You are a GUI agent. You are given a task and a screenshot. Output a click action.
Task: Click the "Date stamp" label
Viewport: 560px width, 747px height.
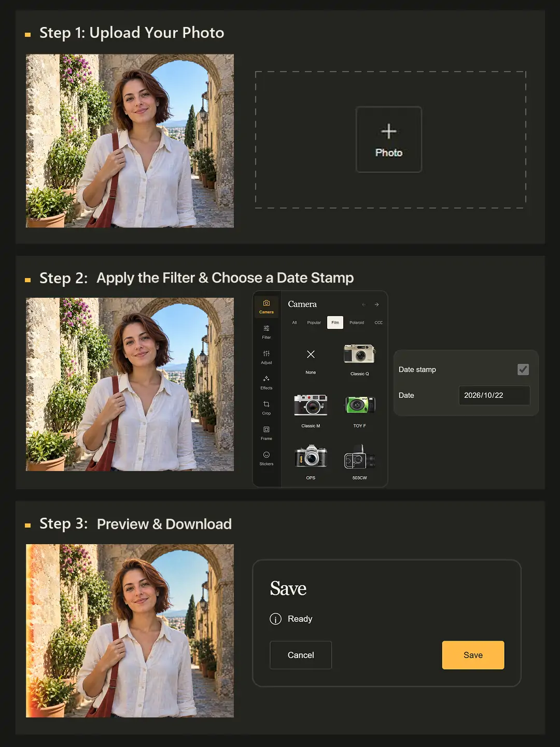[x=417, y=369]
